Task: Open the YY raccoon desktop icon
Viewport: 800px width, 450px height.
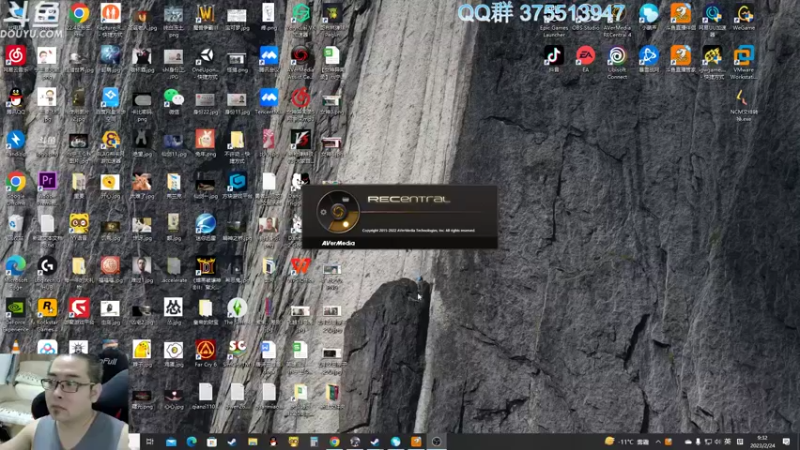Action: [79, 227]
